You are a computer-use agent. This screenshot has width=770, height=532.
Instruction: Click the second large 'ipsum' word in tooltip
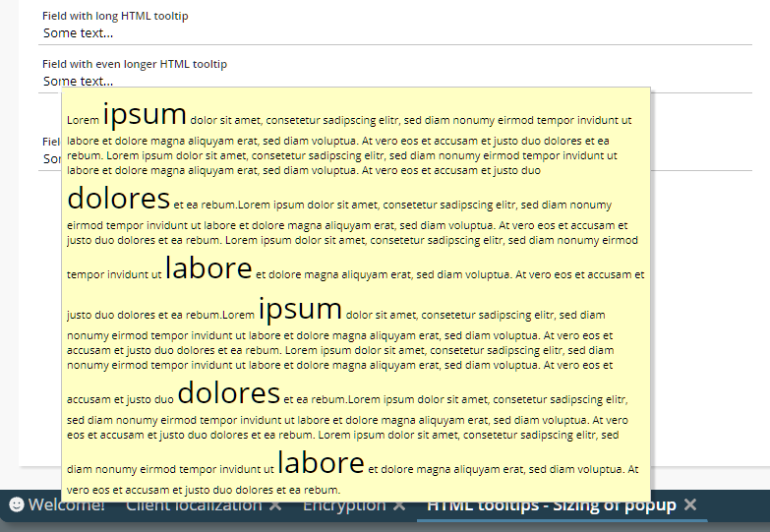[x=300, y=309]
